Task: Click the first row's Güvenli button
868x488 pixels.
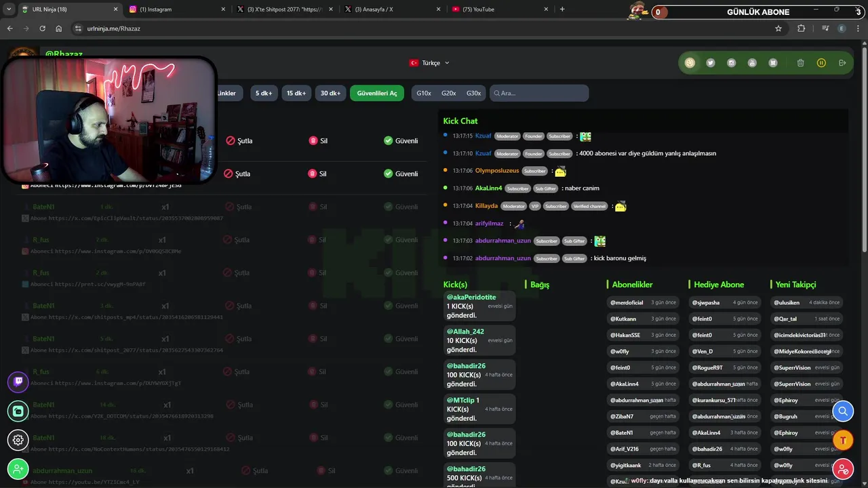Action: tap(401, 141)
